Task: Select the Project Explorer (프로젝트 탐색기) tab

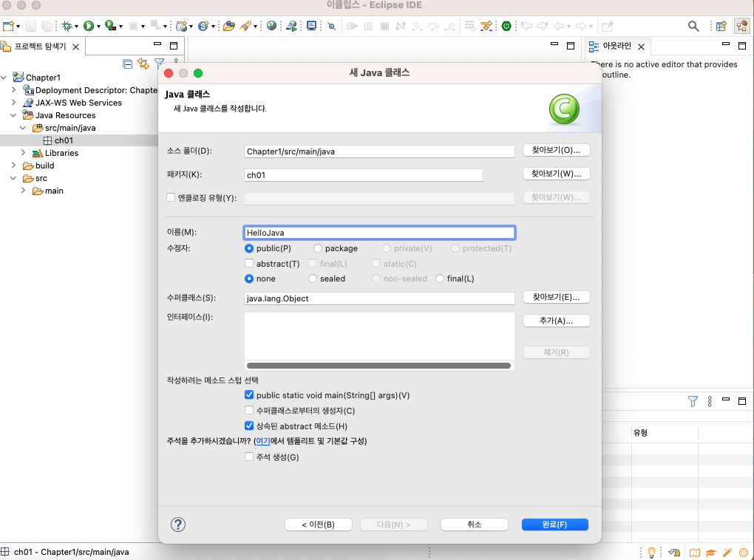Action: 41,47
